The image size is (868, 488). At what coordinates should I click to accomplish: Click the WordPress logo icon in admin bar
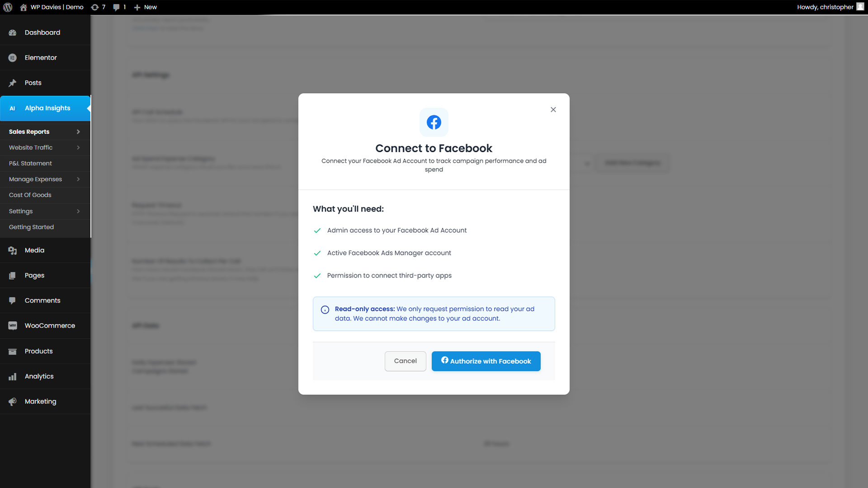click(x=8, y=7)
